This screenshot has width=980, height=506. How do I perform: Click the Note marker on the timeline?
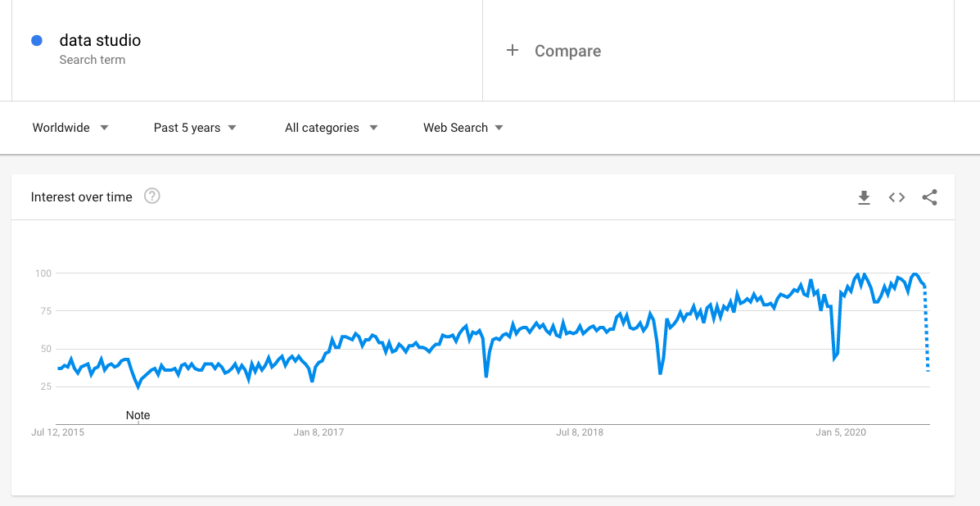tap(138, 415)
